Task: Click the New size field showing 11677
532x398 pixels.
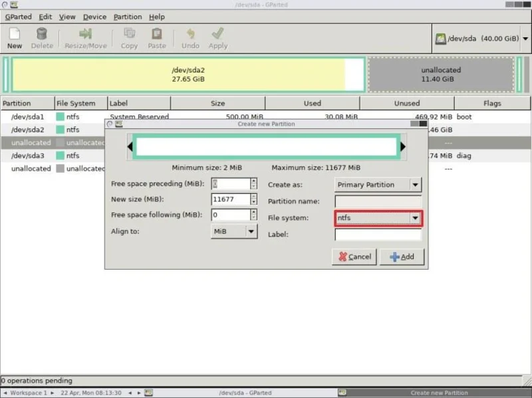Action: point(231,199)
